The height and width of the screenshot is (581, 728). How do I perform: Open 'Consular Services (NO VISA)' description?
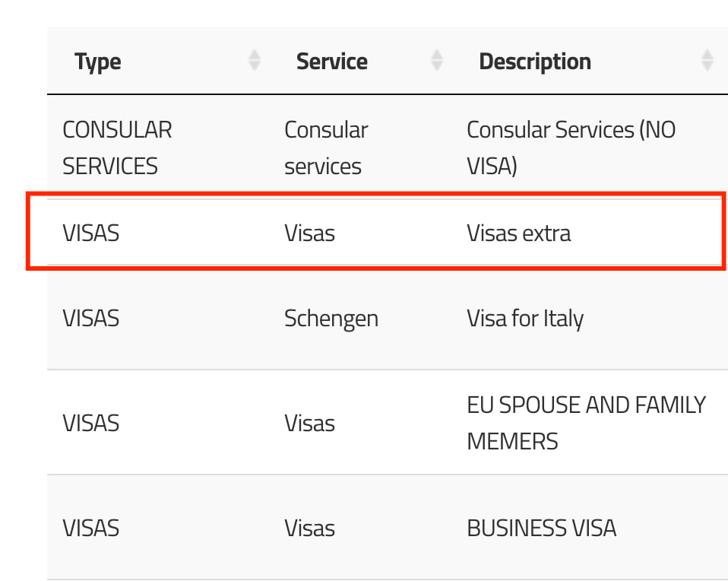click(571, 148)
